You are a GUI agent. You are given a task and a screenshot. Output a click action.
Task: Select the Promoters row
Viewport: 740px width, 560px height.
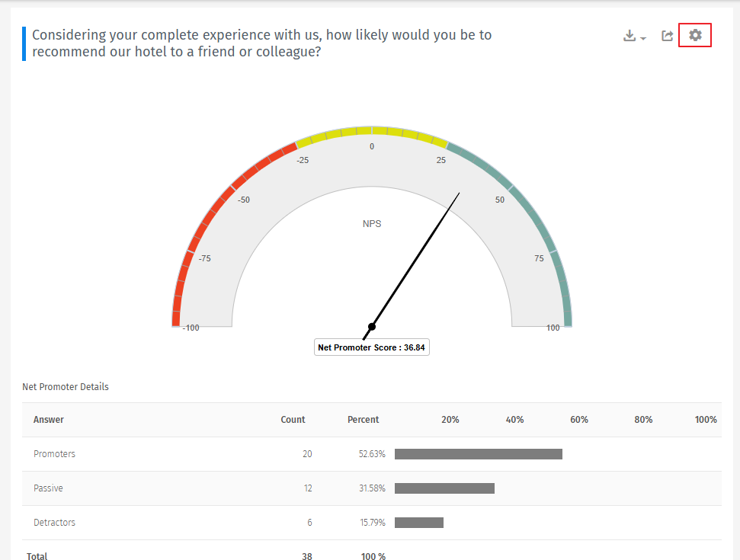[x=54, y=453]
